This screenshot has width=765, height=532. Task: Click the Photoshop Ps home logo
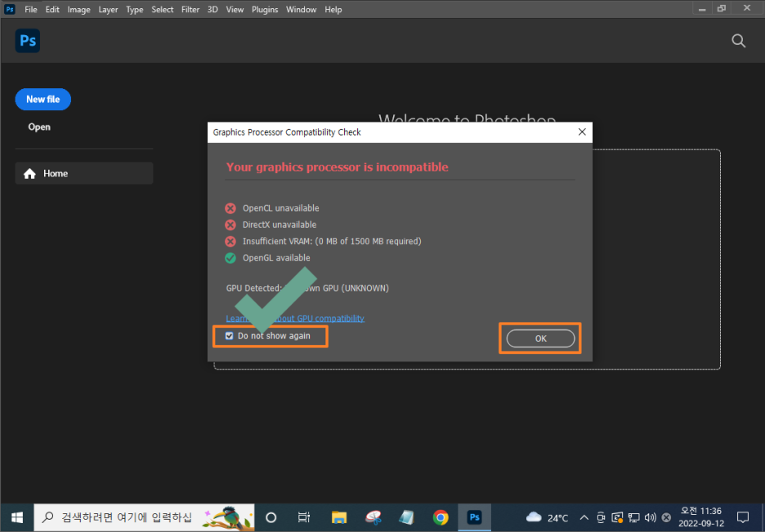(27, 41)
